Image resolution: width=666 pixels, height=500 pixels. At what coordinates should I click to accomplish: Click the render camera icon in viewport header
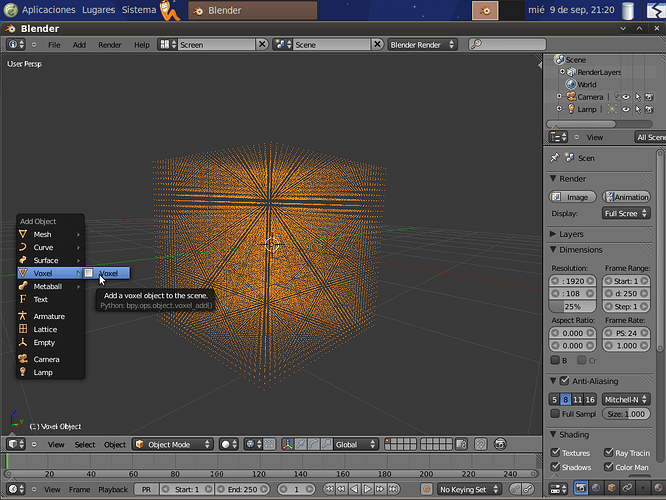point(500,444)
